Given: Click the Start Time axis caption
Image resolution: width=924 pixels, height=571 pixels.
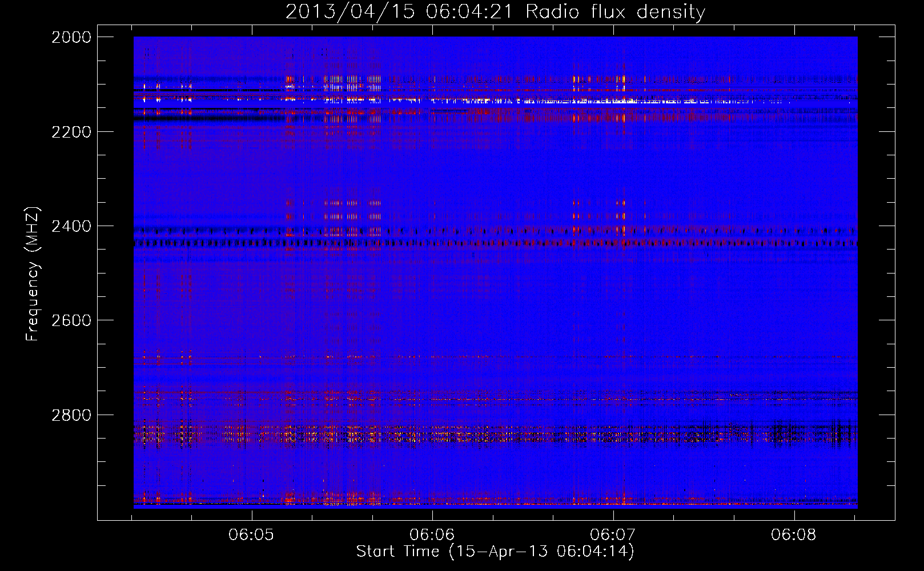Looking at the screenshot, I should pos(495,552).
